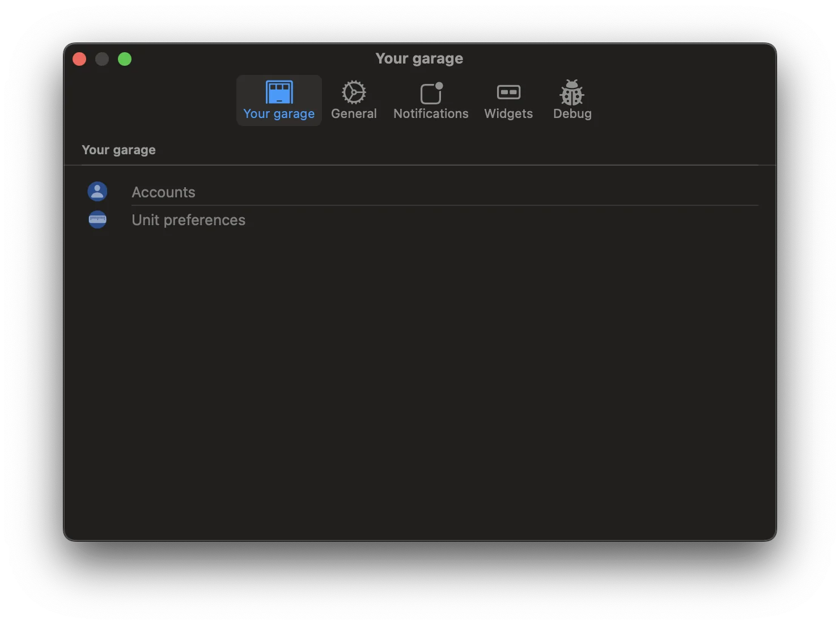The width and height of the screenshot is (840, 625).
Task: Open the Widgets icon in toolbar
Action: coord(508,92)
